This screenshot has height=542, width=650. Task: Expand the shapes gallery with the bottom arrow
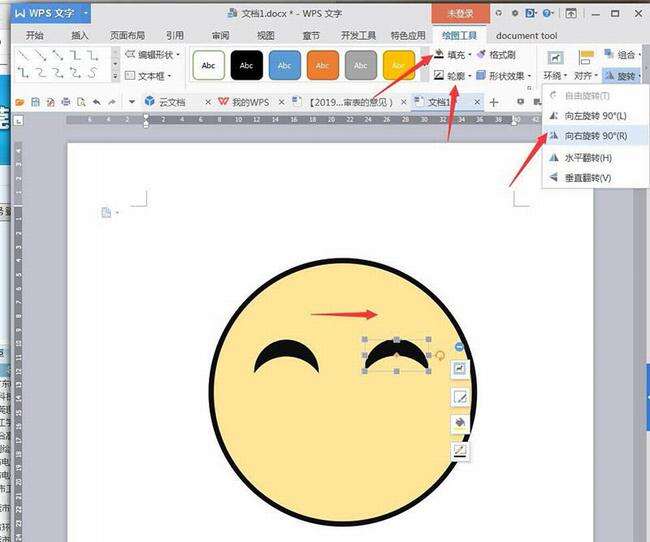coord(115,76)
